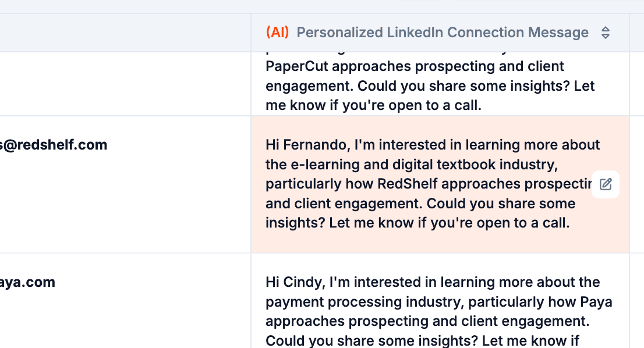
Task: Open the edit pencil on Fernando's message
Action: pyautogui.click(x=606, y=184)
